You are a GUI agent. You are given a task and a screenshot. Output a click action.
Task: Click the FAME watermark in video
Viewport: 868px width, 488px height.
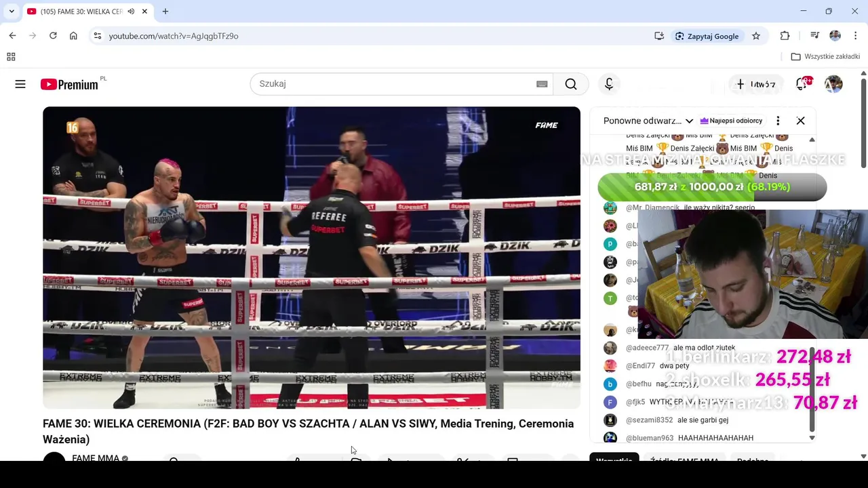click(x=547, y=125)
